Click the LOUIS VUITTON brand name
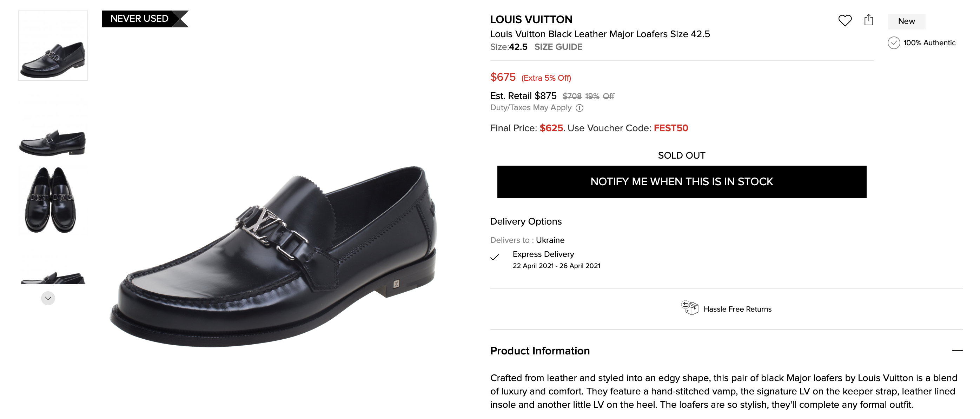 pos(531,19)
